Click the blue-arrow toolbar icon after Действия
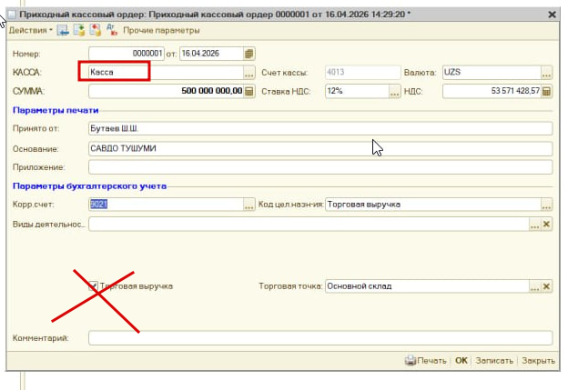Viewport: 588px width, 390px height. pyautogui.click(x=63, y=30)
